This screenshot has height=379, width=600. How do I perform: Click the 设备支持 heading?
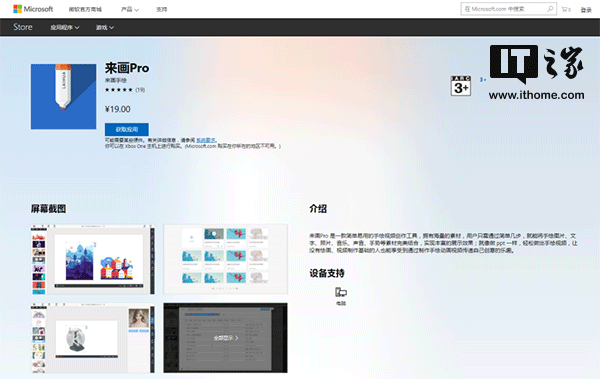pyautogui.click(x=327, y=273)
